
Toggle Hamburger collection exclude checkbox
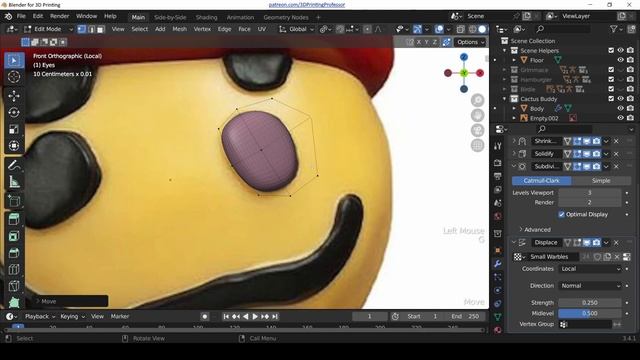611,80
